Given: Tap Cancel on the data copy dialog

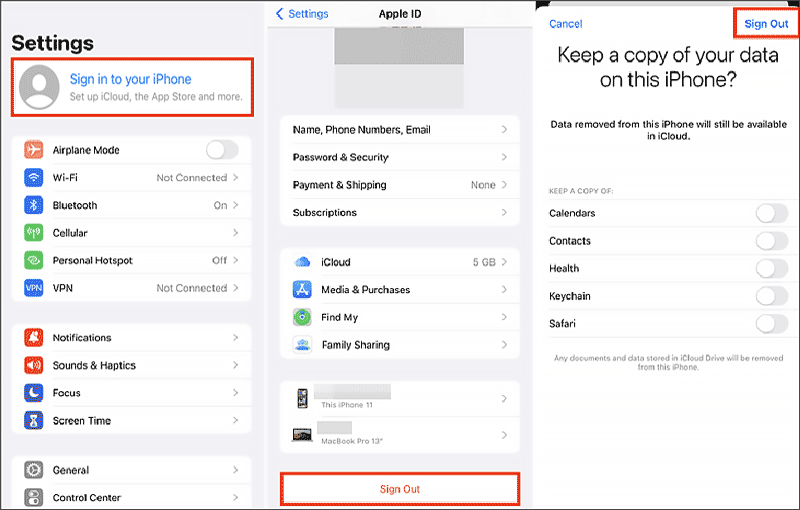Looking at the screenshot, I should (x=565, y=24).
